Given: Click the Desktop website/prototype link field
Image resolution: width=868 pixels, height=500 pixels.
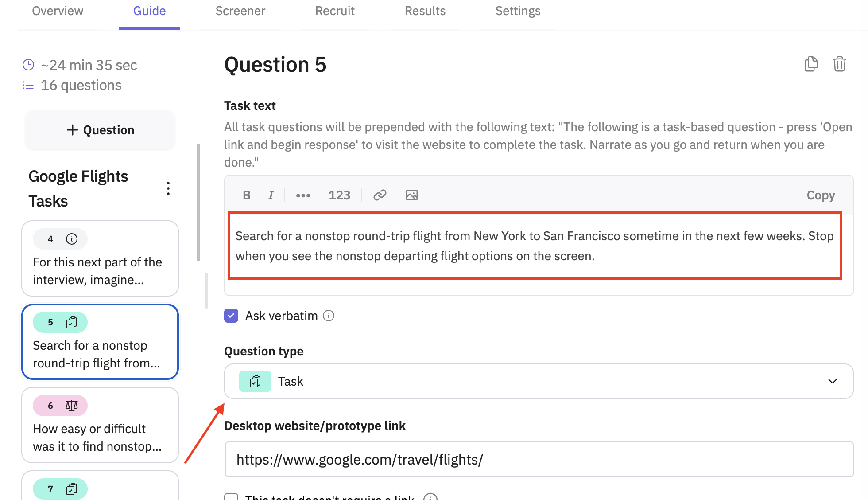Looking at the screenshot, I should click(x=539, y=459).
